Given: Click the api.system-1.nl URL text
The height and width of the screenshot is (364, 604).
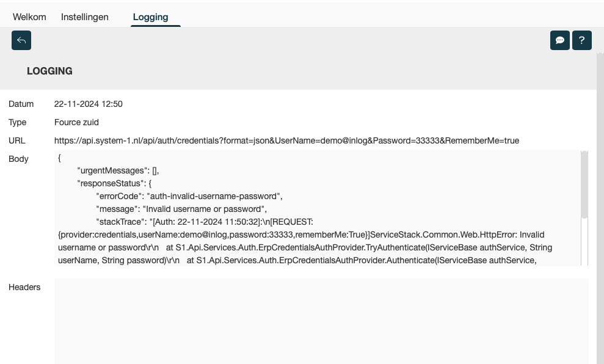Looking at the screenshot, I should (x=286, y=140).
